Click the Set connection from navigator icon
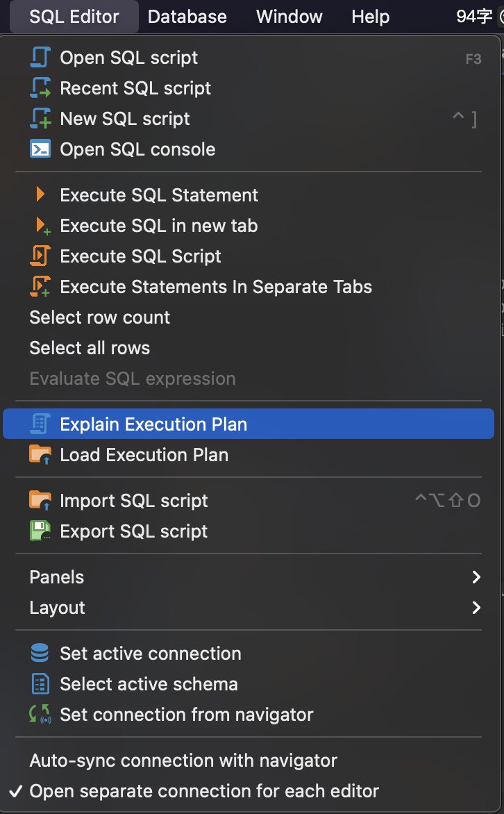Image resolution: width=504 pixels, height=814 pixels. point(40,714)
